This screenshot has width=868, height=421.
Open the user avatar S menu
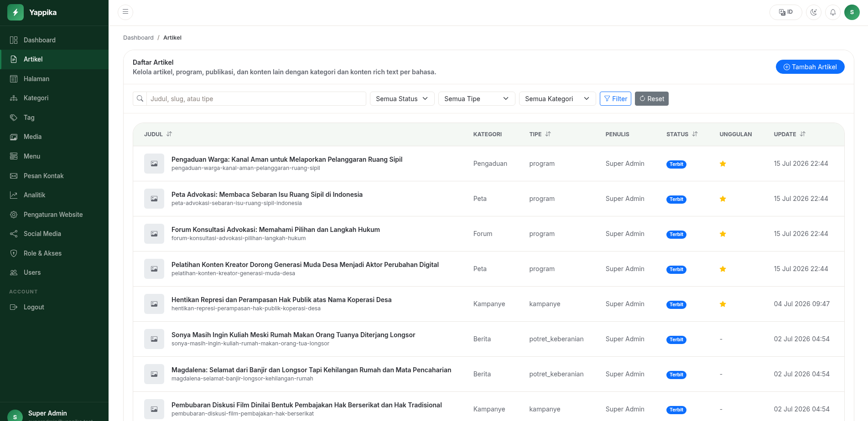coord(852,12)
